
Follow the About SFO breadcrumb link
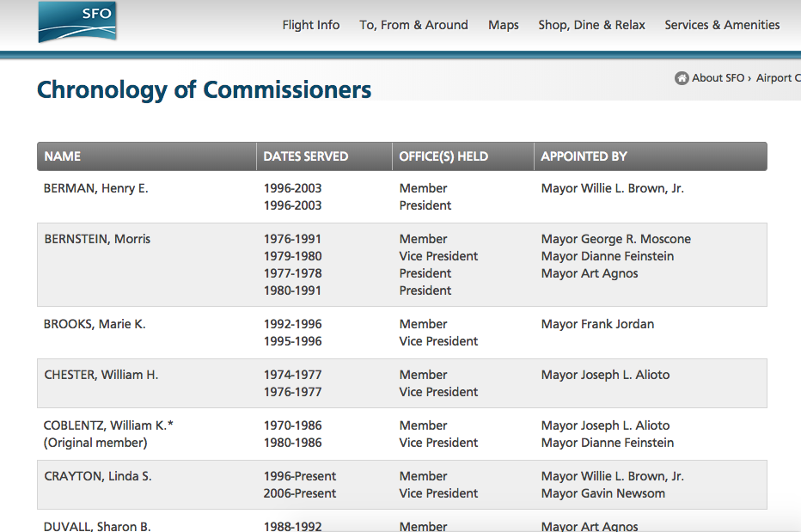pos(718,78)
